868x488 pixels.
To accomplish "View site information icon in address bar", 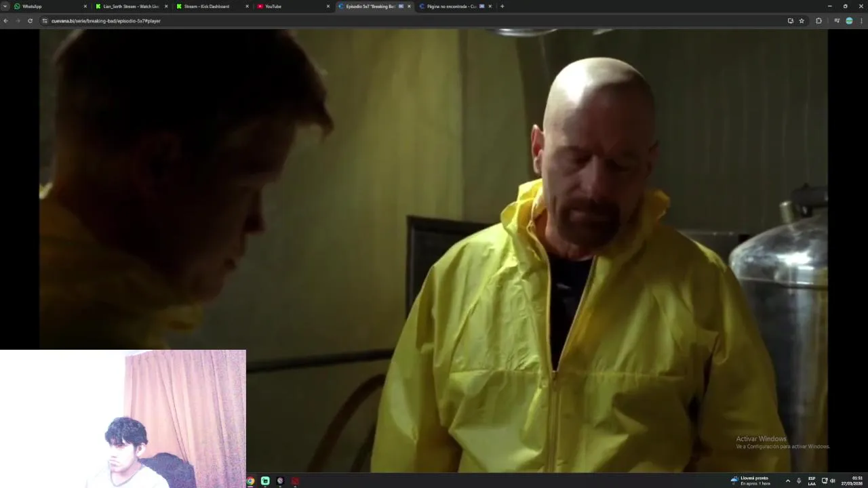I will point(45,21).
